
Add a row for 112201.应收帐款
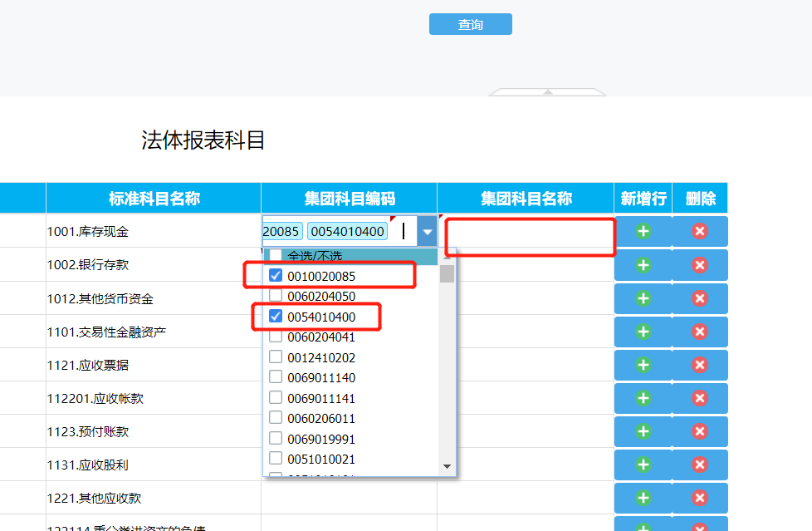(x=643, y=398)
